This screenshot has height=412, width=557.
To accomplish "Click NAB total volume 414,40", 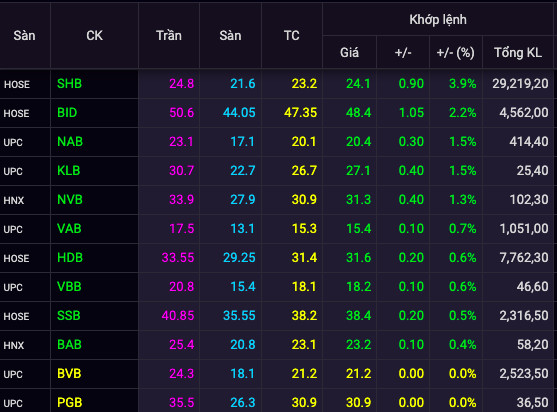I will tap(529, 142).
